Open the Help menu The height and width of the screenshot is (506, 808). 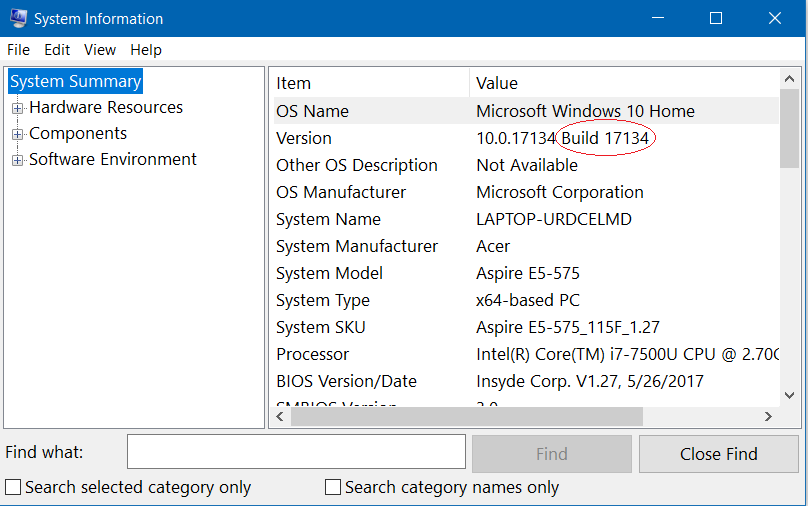146,50
